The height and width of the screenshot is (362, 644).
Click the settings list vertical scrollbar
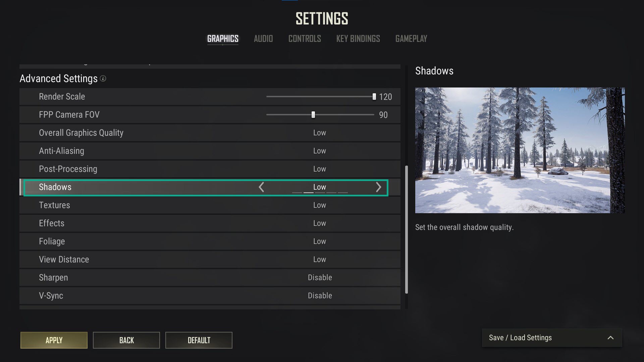coord(407,230)
